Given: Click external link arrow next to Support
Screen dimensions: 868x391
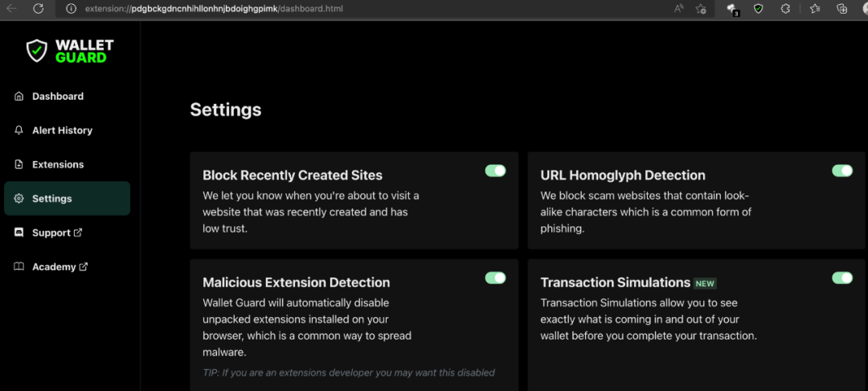Looking at the screenshot, I should coord(78,233).
